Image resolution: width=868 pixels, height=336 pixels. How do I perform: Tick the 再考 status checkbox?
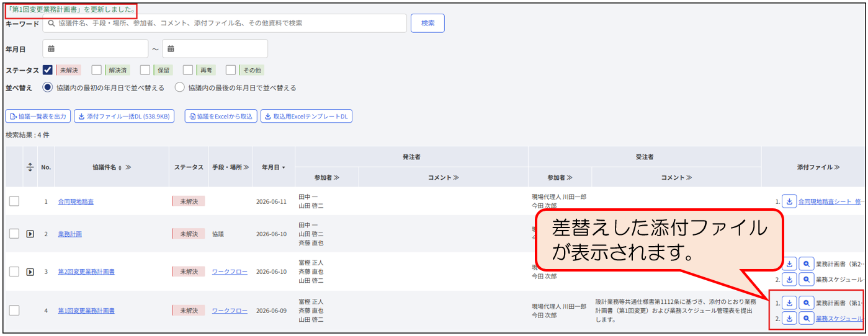pyautogui.click(x=188, y=70)
